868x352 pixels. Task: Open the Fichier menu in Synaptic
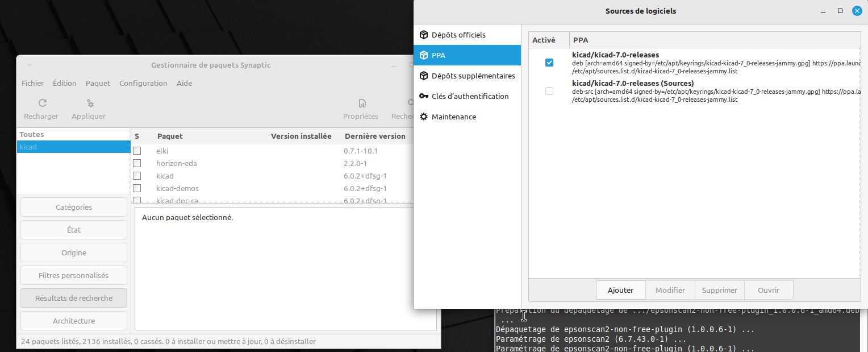(32, 83)
